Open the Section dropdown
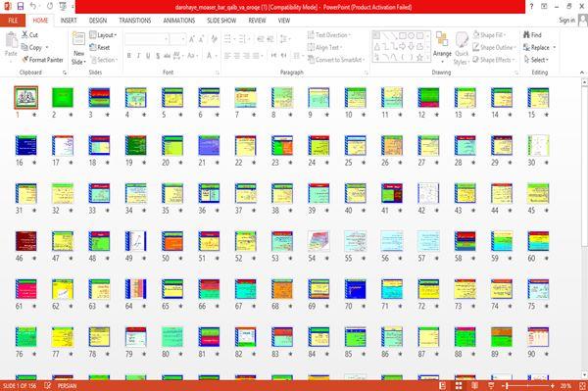 (x=104, y=60)
